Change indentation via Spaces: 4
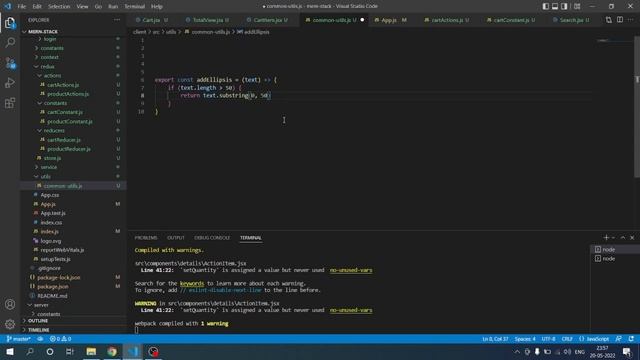 (x=525, y=339)
